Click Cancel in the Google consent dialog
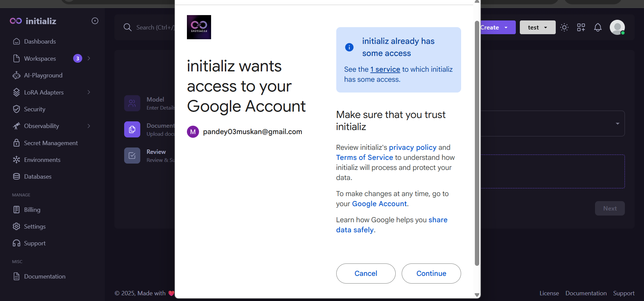Viewport: 644px width, 301px height. 366,274
